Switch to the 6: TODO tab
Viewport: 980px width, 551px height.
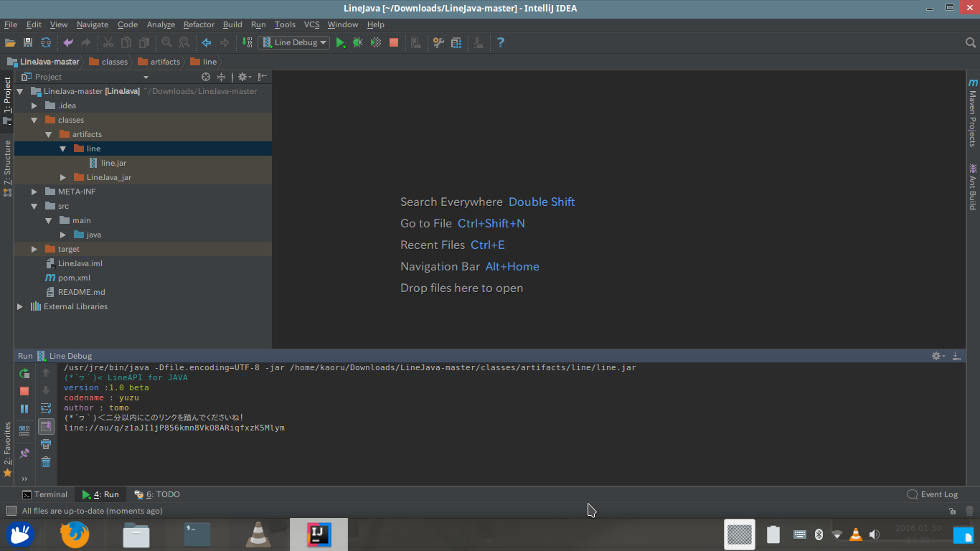157,494
